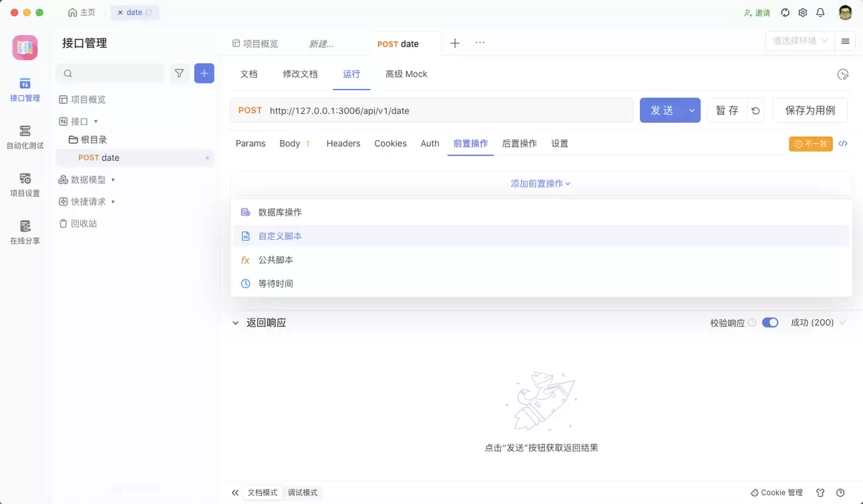Open Auth tab

(430, 144)
